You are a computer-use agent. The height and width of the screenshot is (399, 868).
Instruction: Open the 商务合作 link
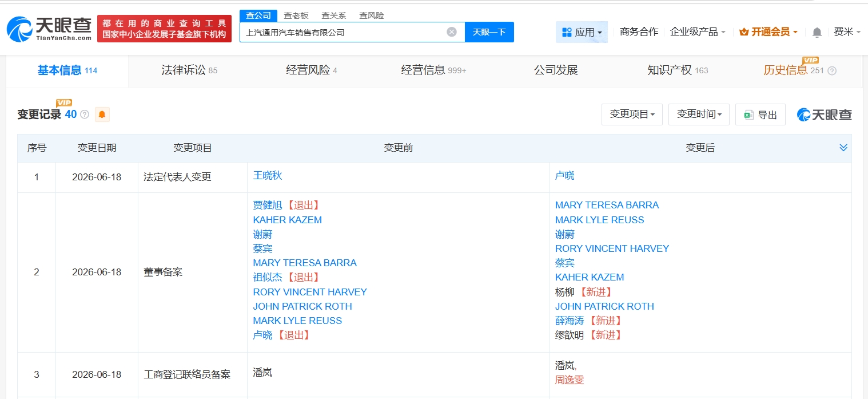(639, 32)
